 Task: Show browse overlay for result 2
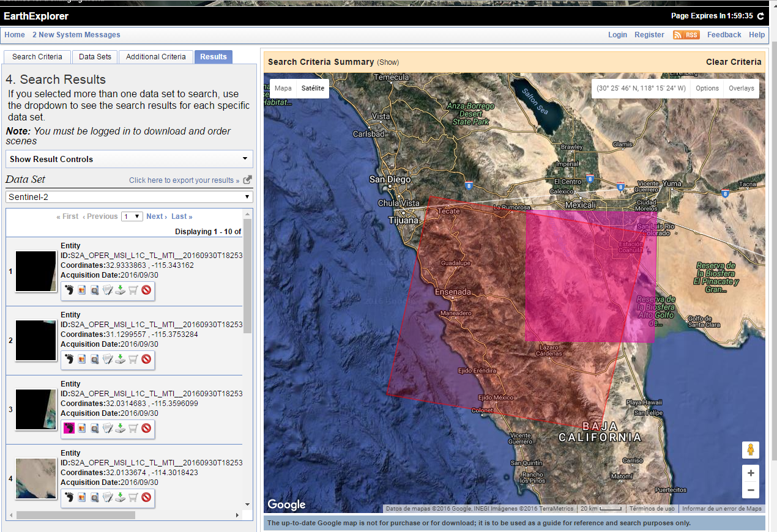click(82, 360)
